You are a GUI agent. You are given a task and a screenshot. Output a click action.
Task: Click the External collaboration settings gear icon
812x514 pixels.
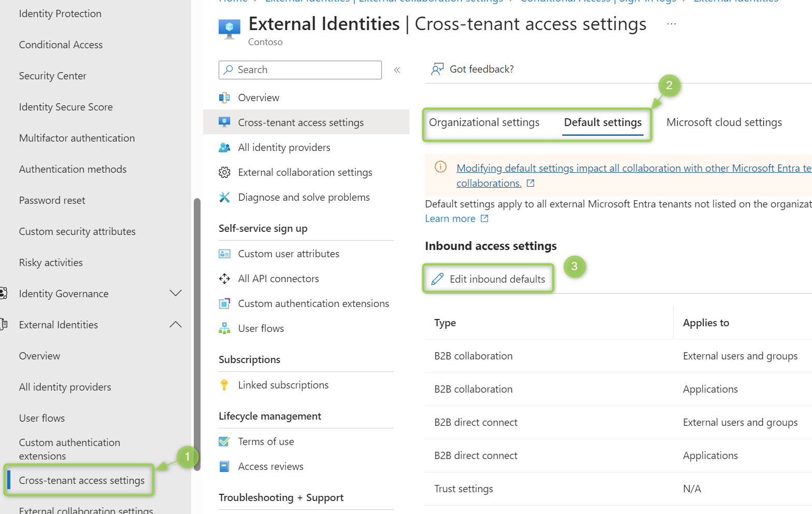click(224, 172)
